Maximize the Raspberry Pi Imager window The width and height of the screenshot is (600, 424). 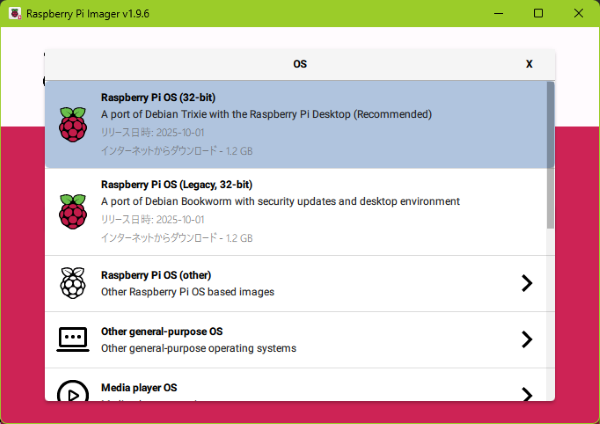click(x=538, y=13)
